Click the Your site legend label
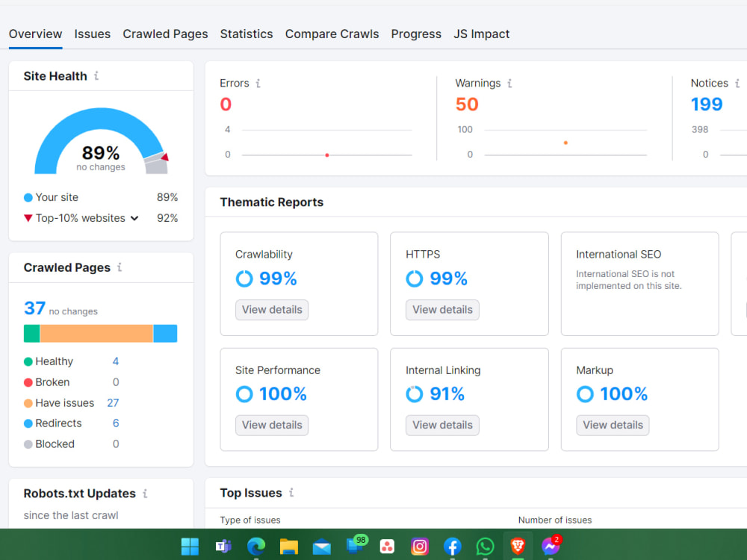This screenshot has height=560, width=747. coord(57,197)
